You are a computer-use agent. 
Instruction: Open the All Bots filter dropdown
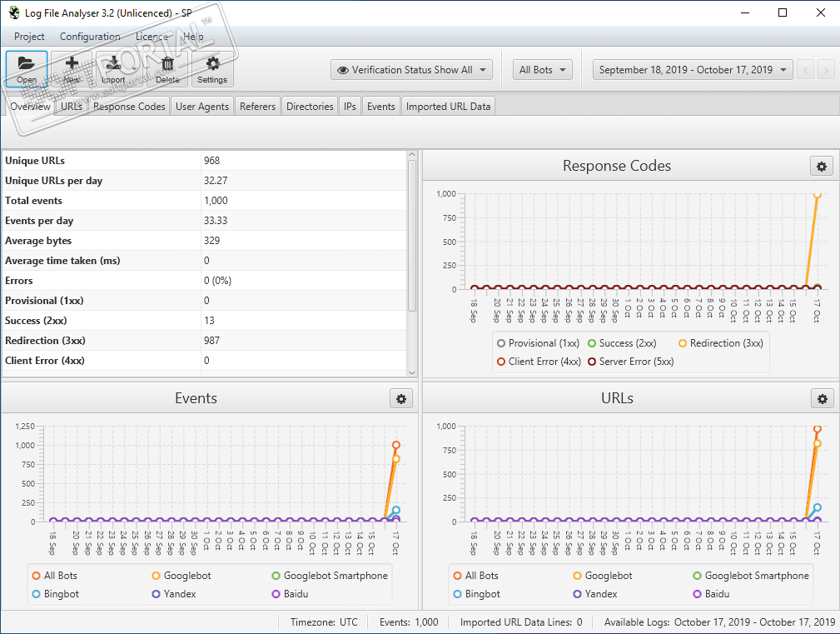click(543, 70)
